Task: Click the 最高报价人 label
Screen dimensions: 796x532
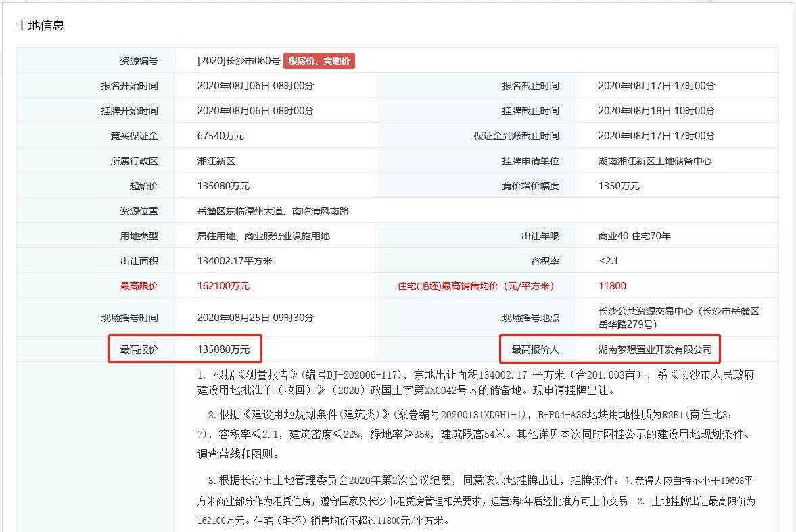Action: pos(535,349)
